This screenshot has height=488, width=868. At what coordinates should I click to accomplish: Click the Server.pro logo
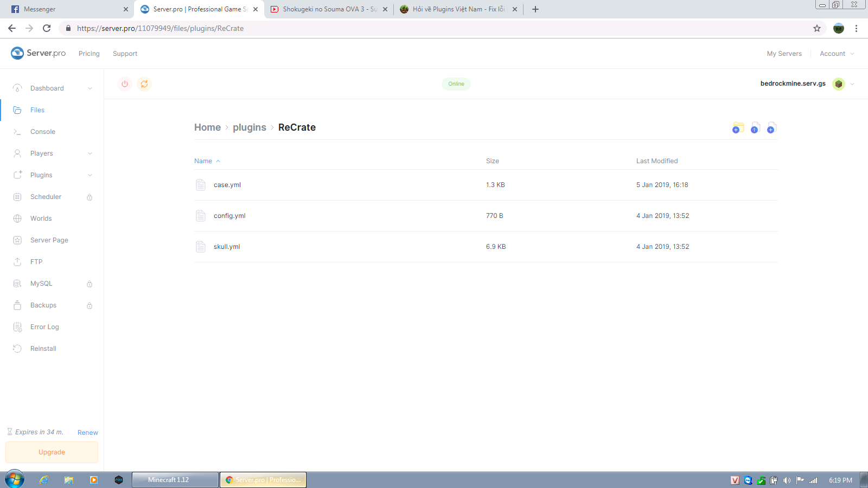38,53
